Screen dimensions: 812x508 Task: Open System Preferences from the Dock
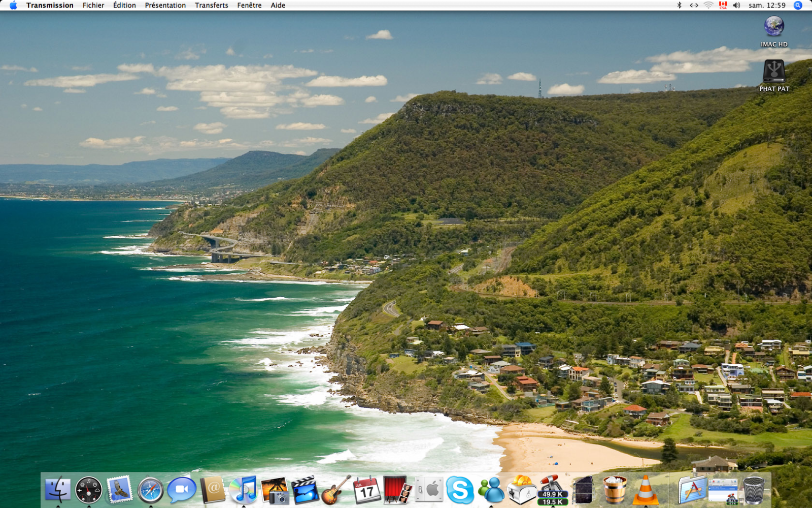pos(429,490)
